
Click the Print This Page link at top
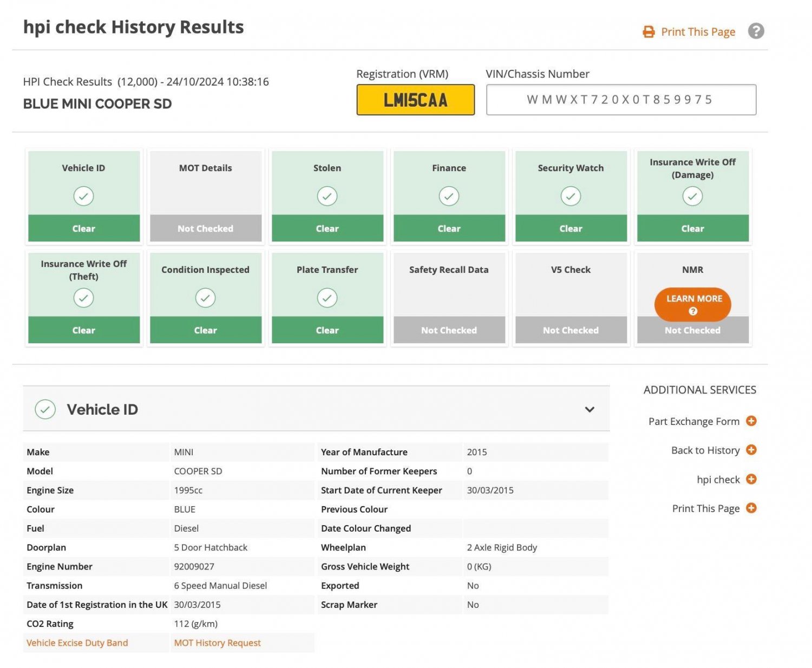(698, 32)
